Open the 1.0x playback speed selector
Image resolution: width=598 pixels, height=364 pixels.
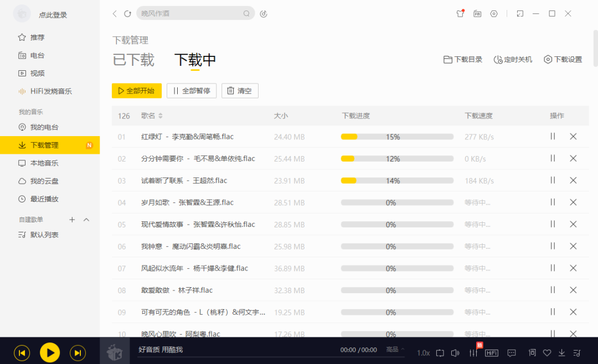pos(423,353)
